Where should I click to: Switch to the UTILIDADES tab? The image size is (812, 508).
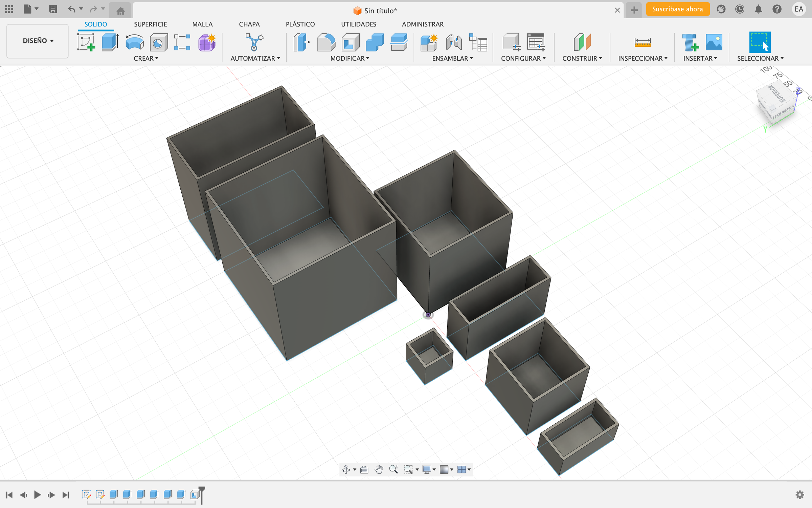click(358, 24)
